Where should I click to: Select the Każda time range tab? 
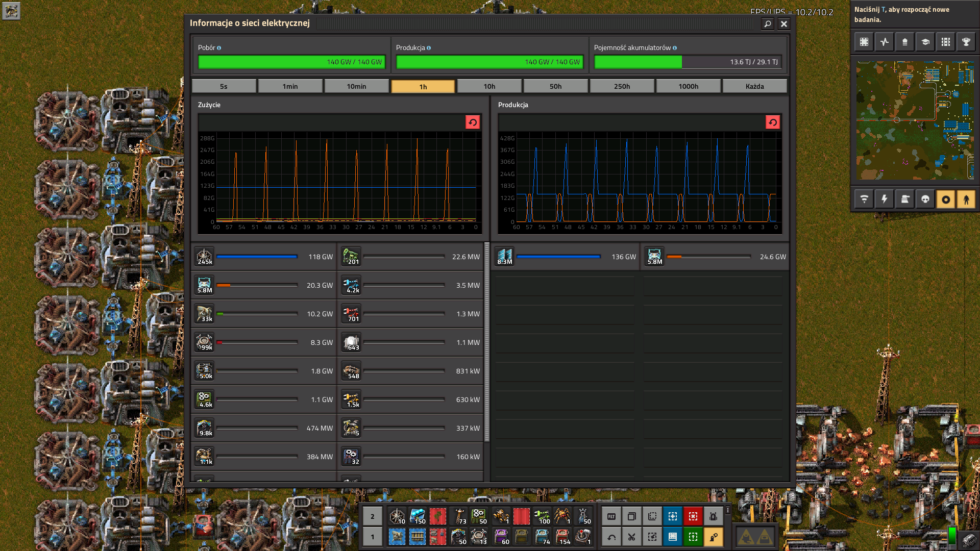tap(754, 86)
